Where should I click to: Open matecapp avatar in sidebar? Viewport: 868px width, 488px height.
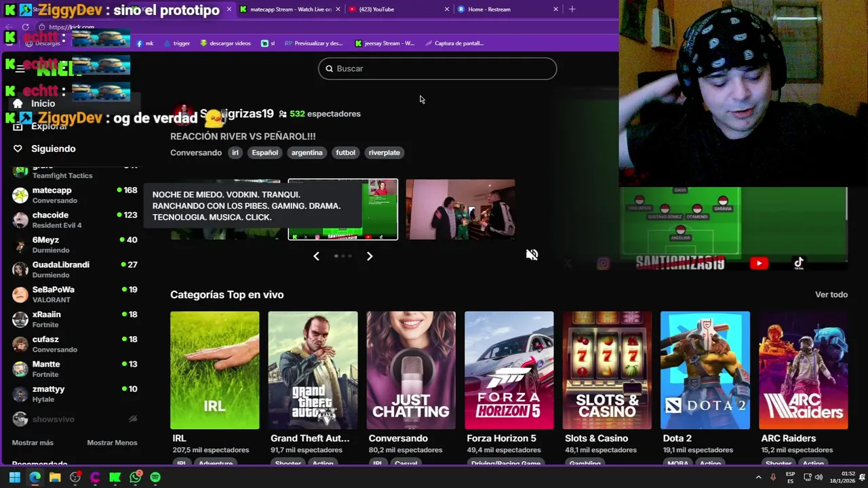(x=20, y=195)
